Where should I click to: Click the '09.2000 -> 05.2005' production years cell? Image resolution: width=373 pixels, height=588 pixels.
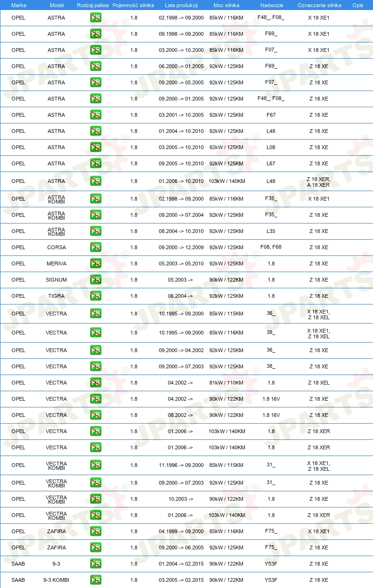point(181,82)
